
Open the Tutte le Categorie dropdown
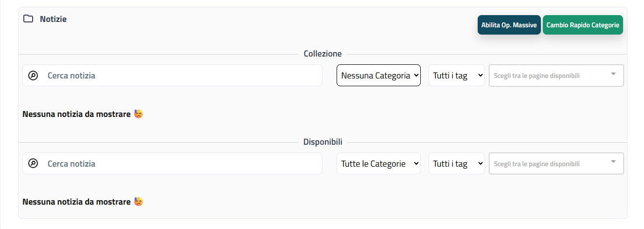[378, 164]
